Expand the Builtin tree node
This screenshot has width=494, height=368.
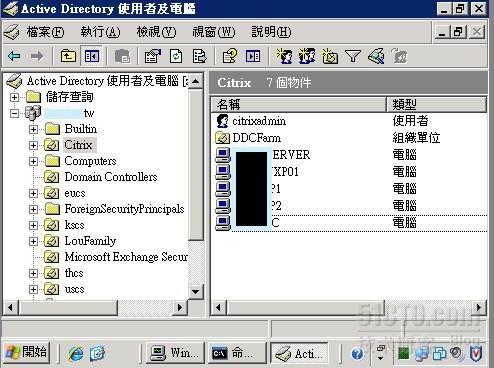(x=33, y=129)
